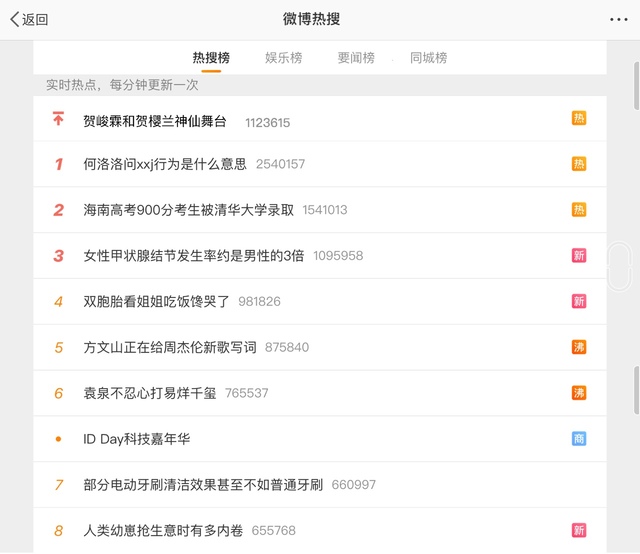Image resolution: width=640 pixels, height=554 pixels.
Task: Click the 沸 badge beside 方文山 topic
Action: pos(579,347)
